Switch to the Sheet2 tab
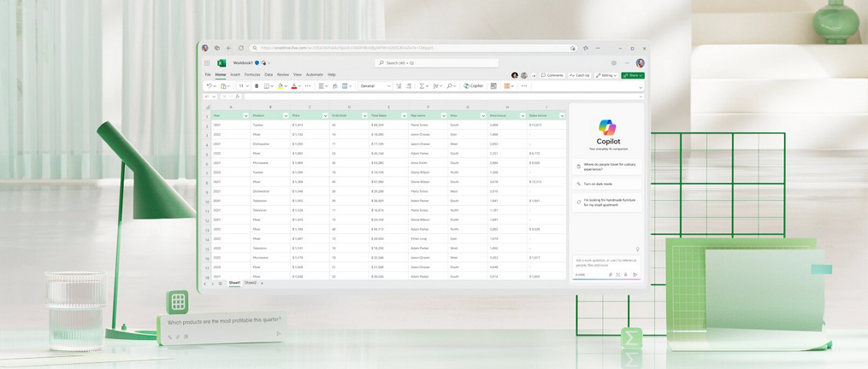Viewport: 868px width, 369px height. [x=251, y=283]
